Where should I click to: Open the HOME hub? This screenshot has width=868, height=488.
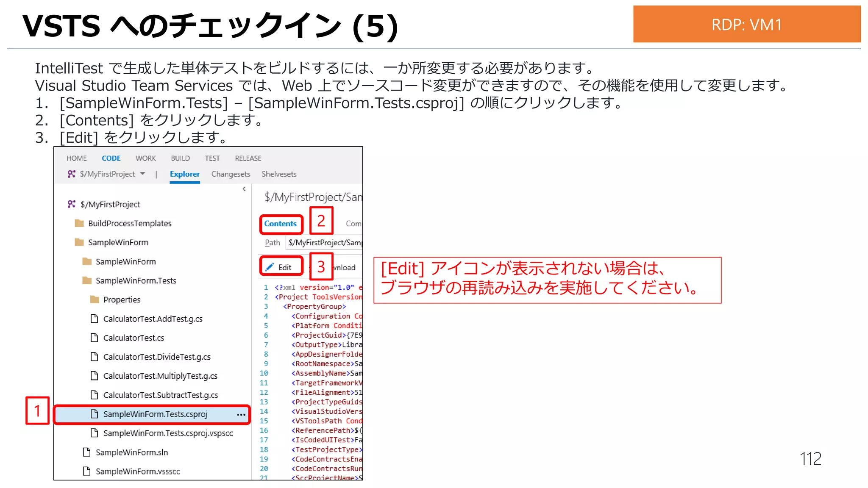pyautogui.click(x=77, y=158)
